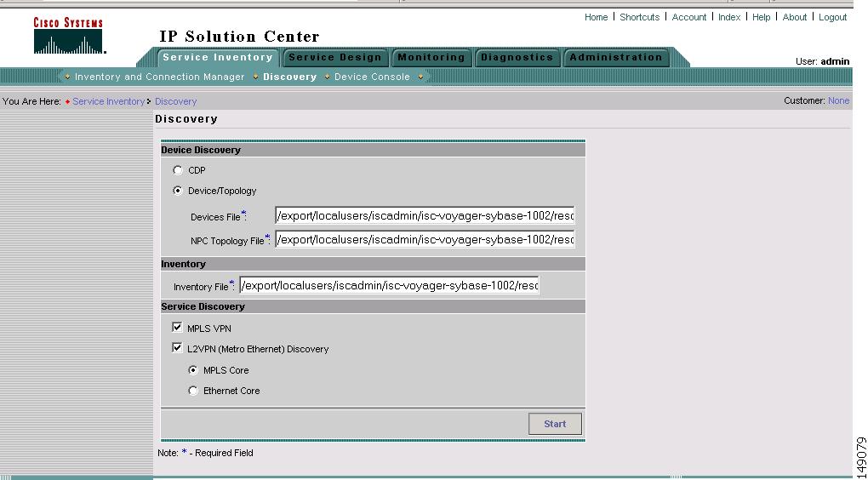Open Inventory and Connection Manager submenu
868x480 pixels.
coord(159,77)
